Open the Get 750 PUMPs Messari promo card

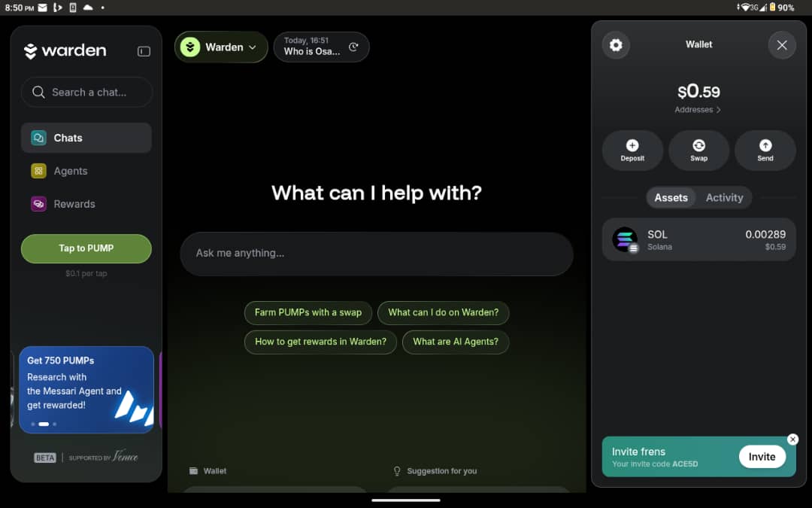(x=86, y=389)
